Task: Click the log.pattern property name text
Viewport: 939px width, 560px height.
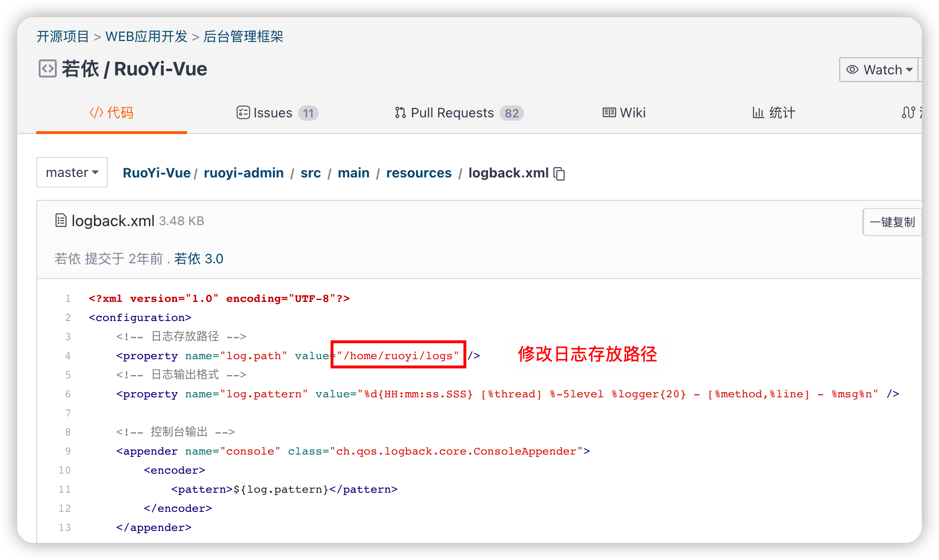Action: tap(264, 394)
